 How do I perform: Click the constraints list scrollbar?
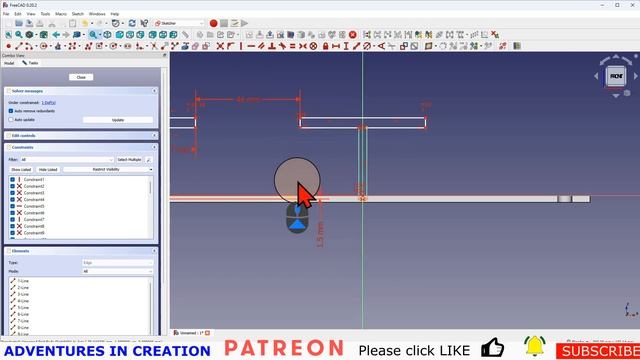pos(151,188)
